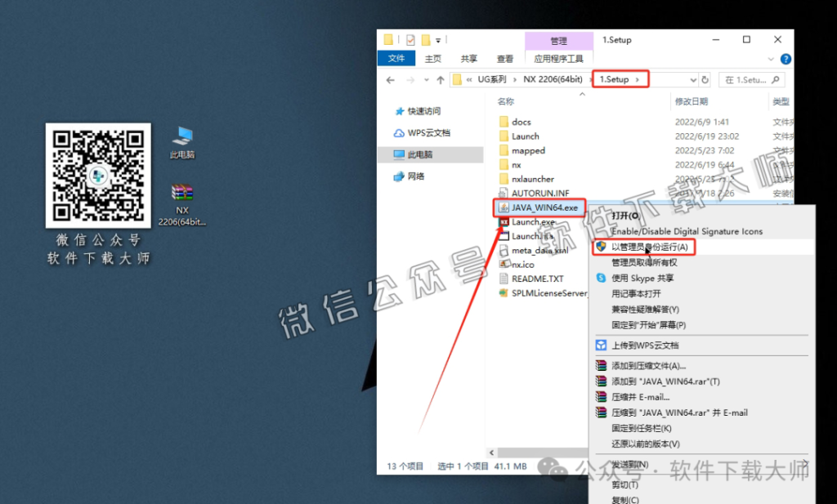The height and width of the screenshot is (504, 837).
Task: Expand the ribbon with the chevron
Action: point(770,59)
